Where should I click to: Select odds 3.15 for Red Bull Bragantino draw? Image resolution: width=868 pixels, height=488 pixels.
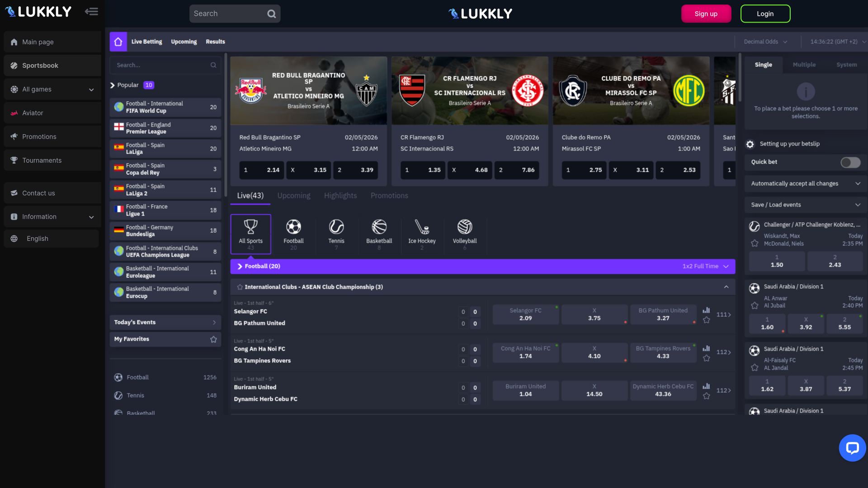pyautogui.click(x=309, y=170)
